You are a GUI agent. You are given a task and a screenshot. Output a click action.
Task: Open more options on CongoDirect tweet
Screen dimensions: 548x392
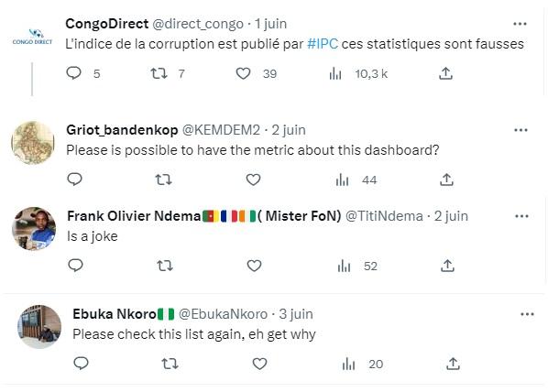[x=520, y=24]
